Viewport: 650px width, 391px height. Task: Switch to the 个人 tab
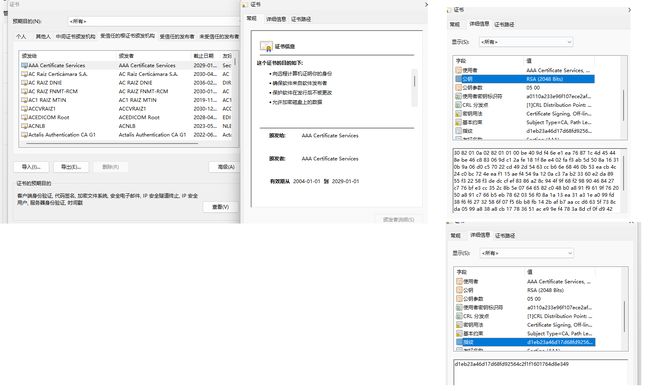[21, 36]
